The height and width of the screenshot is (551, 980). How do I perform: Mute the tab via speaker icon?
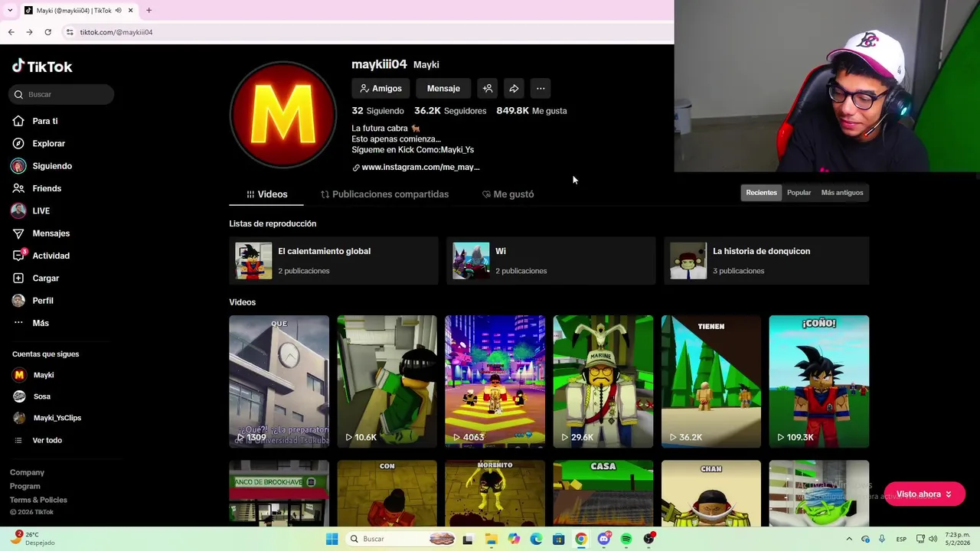point(118,11)
